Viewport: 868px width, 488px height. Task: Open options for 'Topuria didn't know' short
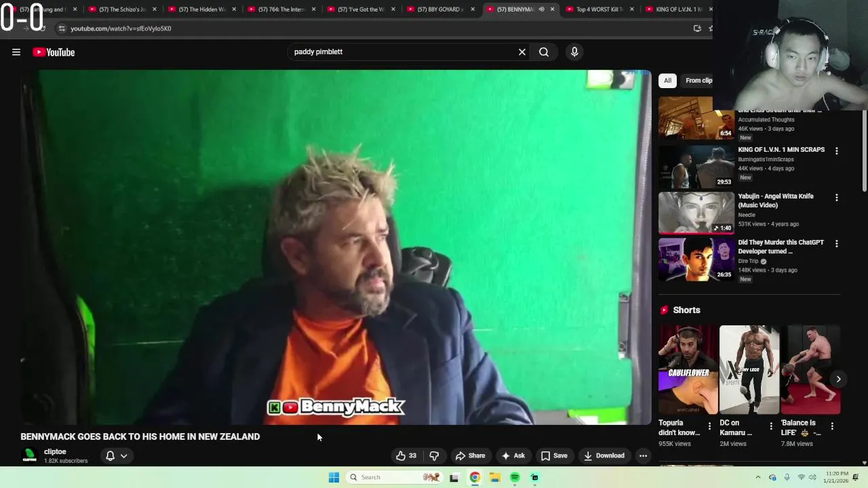click(x=709, y=426)
